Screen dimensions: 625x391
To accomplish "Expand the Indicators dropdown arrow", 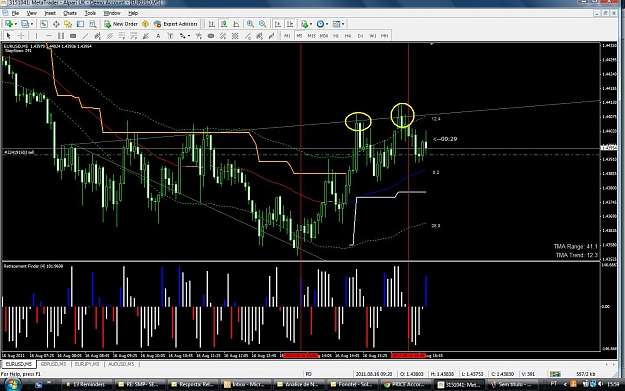I will pyautogui.click(x=311, y=24).
